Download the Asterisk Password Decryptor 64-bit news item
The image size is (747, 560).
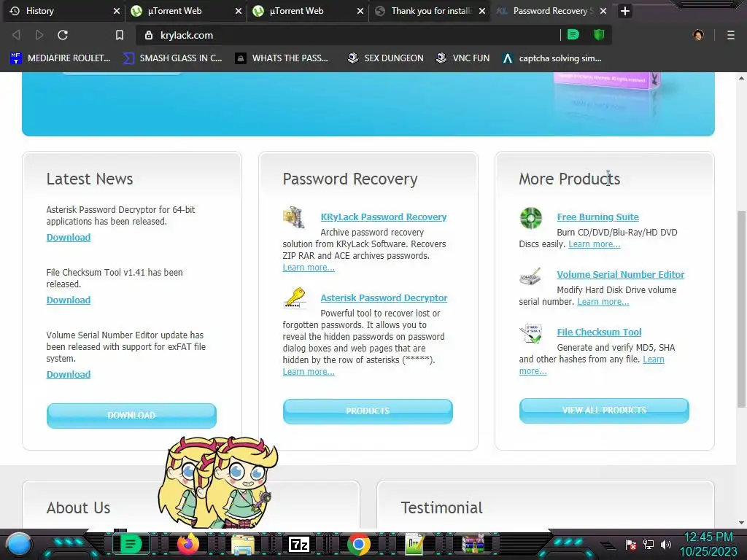68,237
